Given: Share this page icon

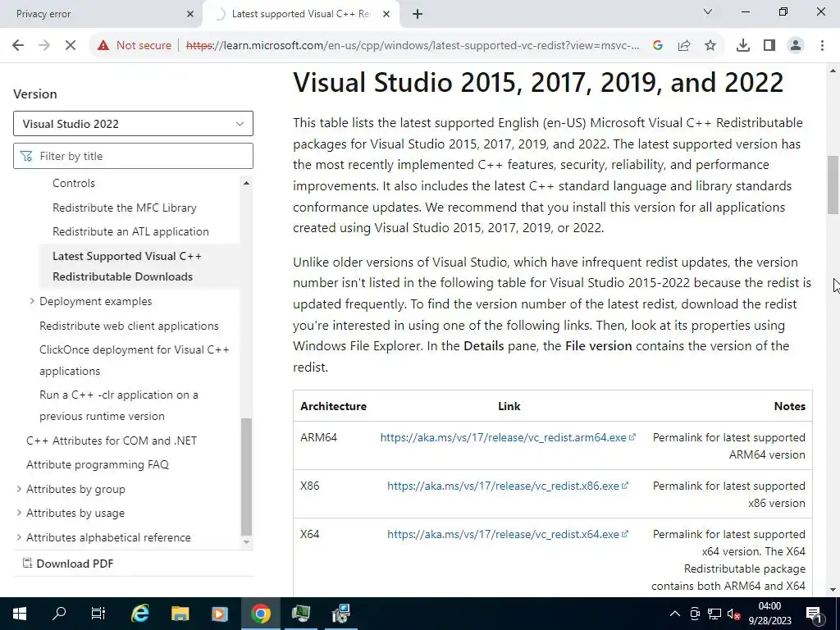Looking at the screenshot, I should (684, 46).
